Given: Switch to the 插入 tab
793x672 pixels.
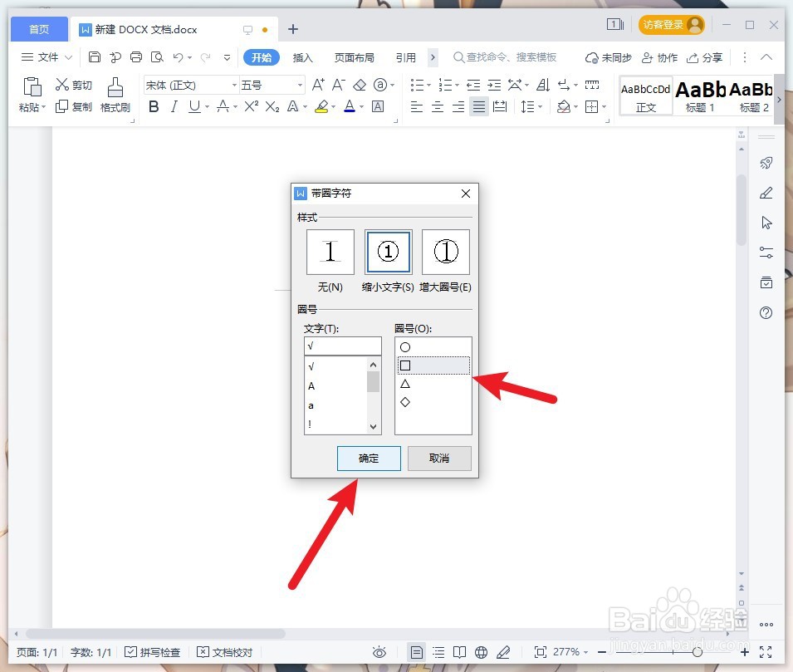Looking at the screenshot, I should (302, 57).
